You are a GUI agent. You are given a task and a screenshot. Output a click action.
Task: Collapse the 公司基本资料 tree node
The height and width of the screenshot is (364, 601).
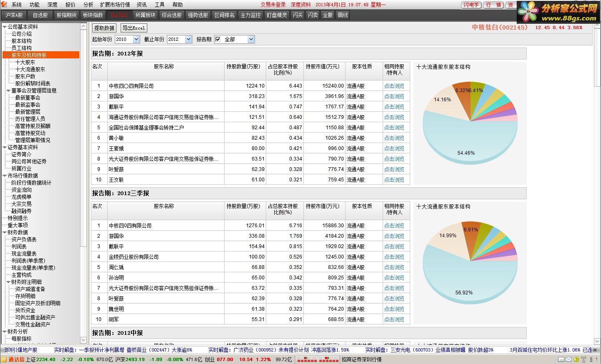click(x=5, y=27)
